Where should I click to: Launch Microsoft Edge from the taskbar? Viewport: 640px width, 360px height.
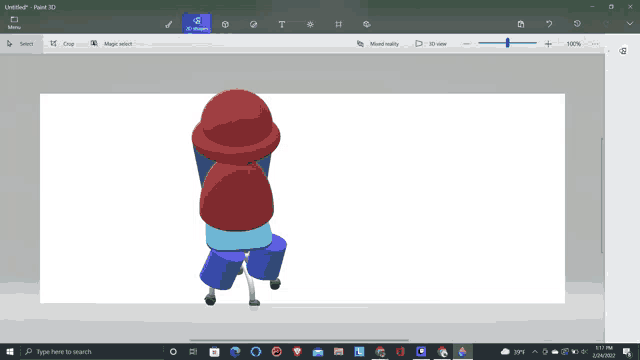(235, 351)
